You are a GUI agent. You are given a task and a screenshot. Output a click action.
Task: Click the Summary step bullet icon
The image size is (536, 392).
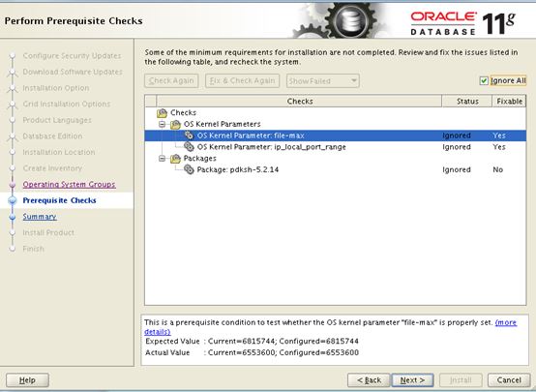(x=13, y=217)
